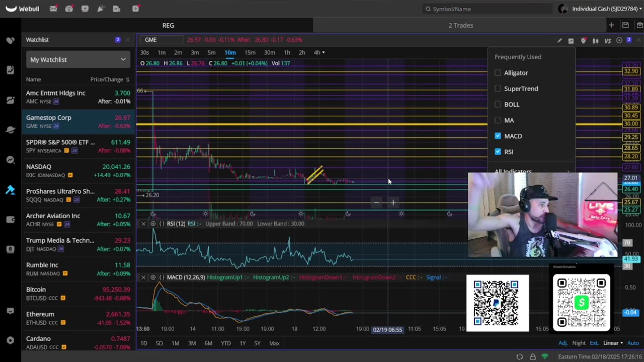Click the VS compare button
The image size is (644, 362).
[607, 40]
